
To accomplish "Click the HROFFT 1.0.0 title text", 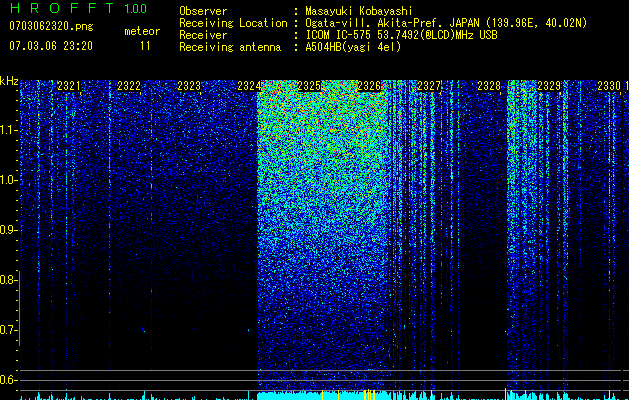I will tap(78, 8).
